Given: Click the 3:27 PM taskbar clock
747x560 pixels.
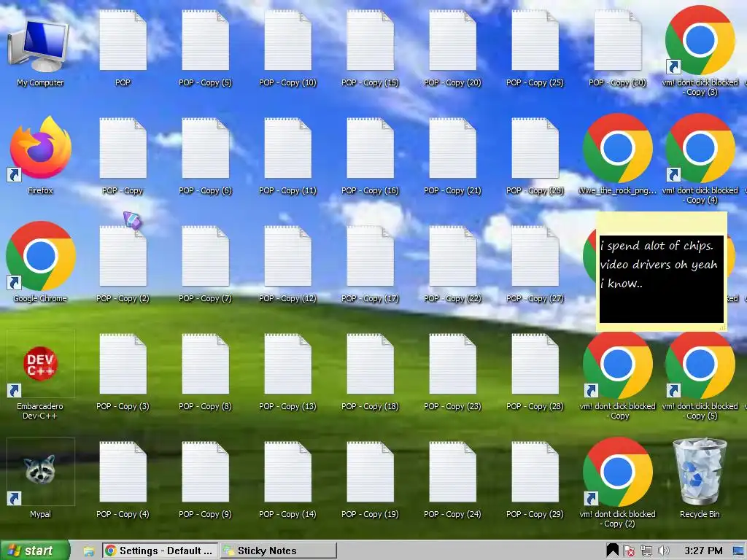Looking at the screenshot, I should [x=703, y=551].
